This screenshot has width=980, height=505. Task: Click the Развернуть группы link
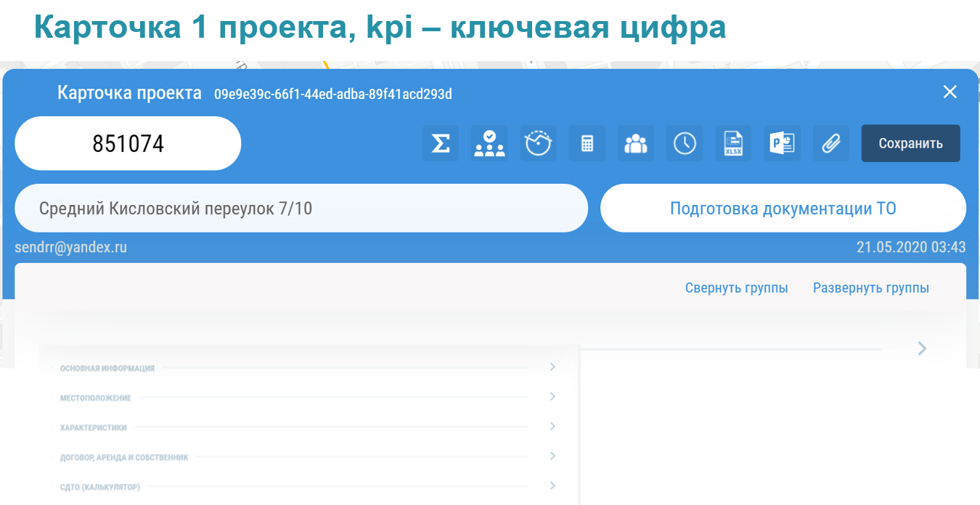(870, 288)
